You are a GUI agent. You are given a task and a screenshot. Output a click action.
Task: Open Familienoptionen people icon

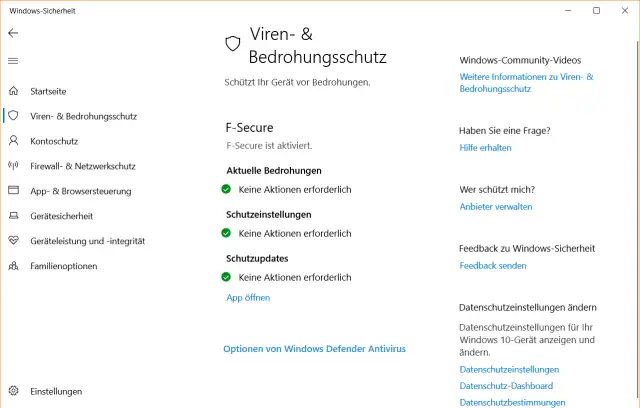13,266
